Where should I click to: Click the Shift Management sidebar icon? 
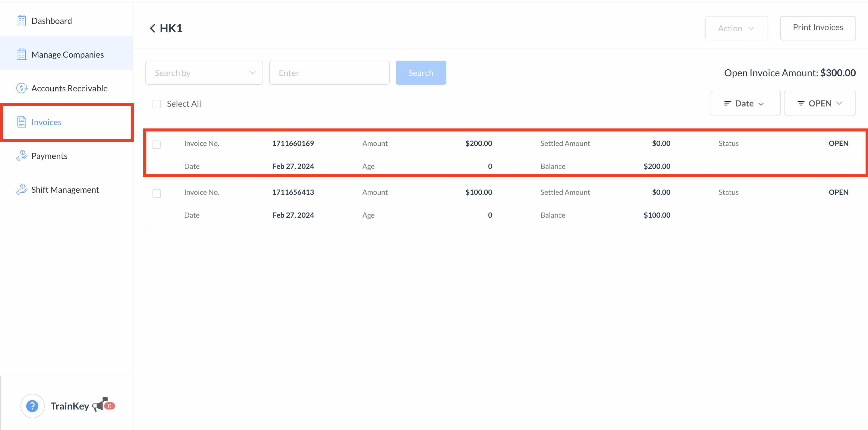coord(22,190)
